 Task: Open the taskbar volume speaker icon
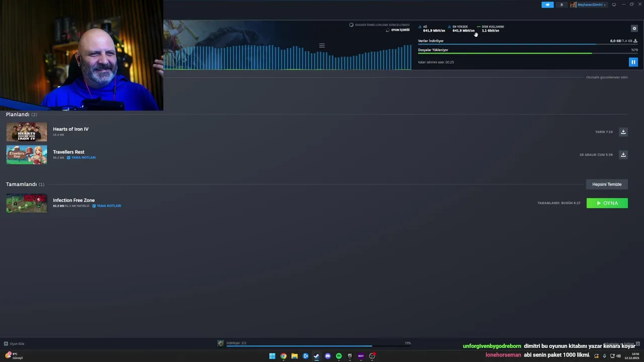(618, 356)
